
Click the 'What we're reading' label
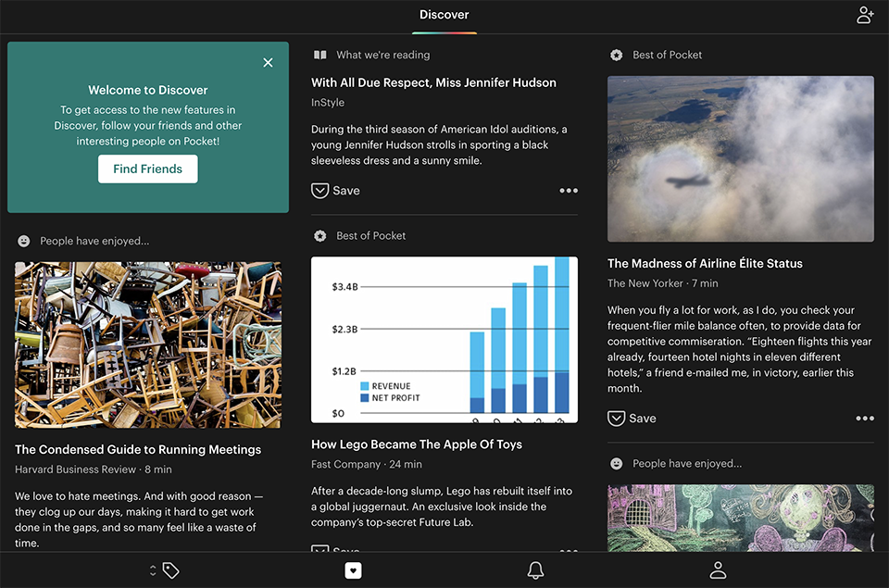383,55
